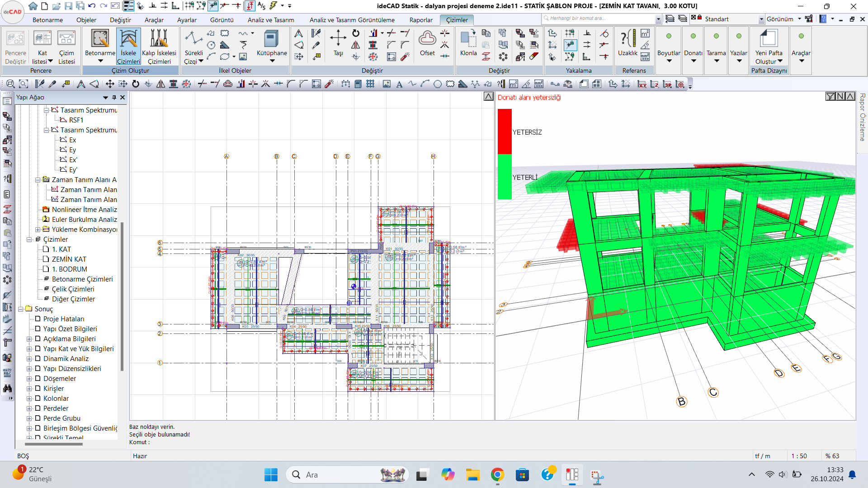868x488 pixels.
Task: Open the Betonarme dropdown in Çizim Oluştur
Action: click(x=100, y=61)
